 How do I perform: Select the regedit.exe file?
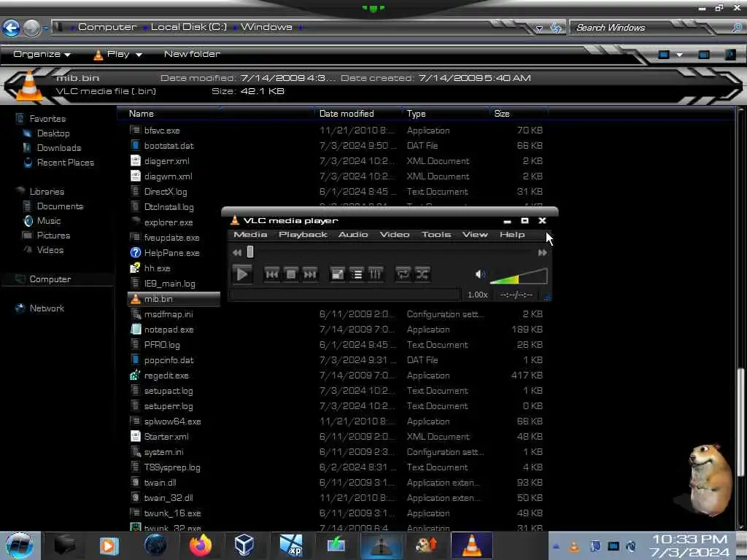pos(166,376)
